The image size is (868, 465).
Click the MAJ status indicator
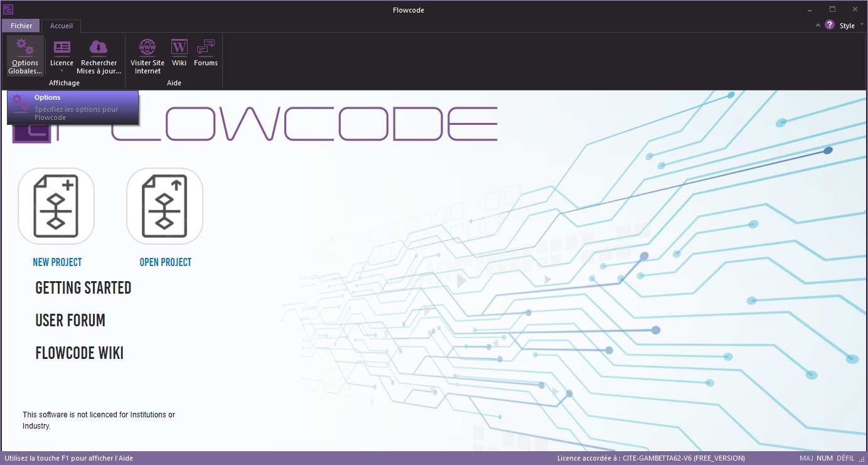coord(806,459)
